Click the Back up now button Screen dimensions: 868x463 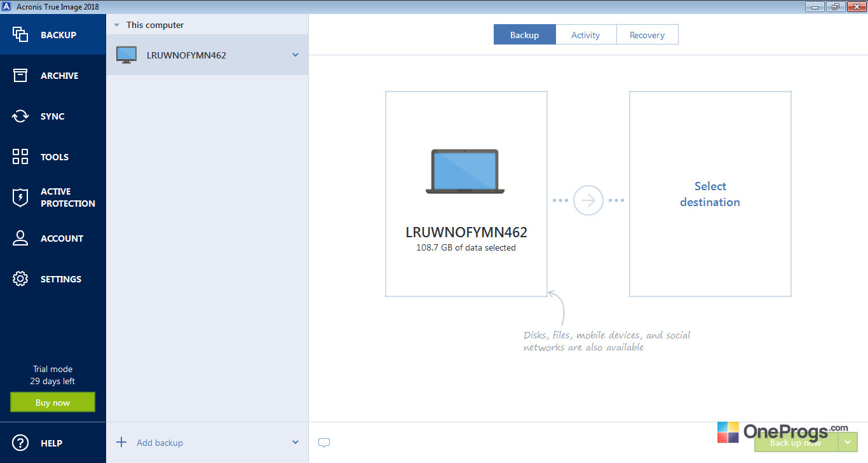(796, 442)
